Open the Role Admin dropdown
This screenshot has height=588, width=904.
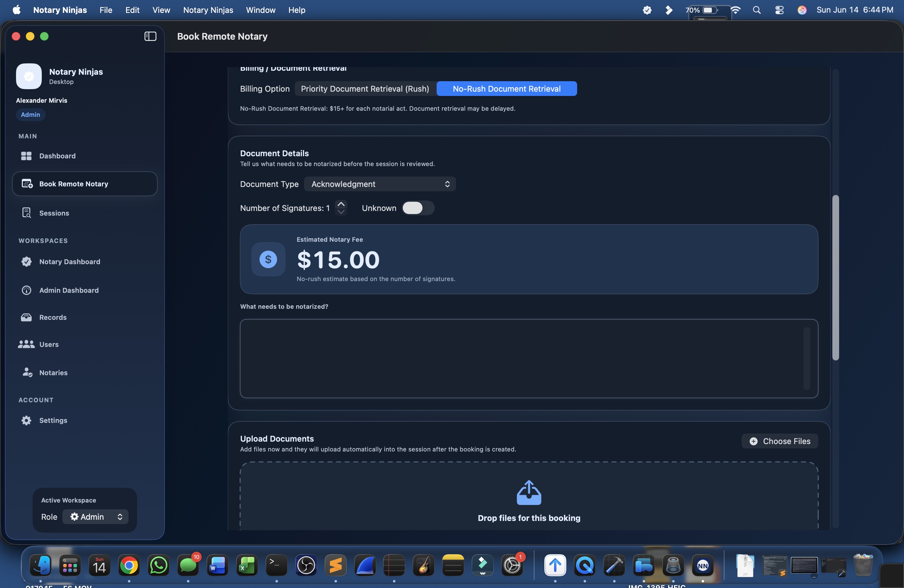[95, 517]
